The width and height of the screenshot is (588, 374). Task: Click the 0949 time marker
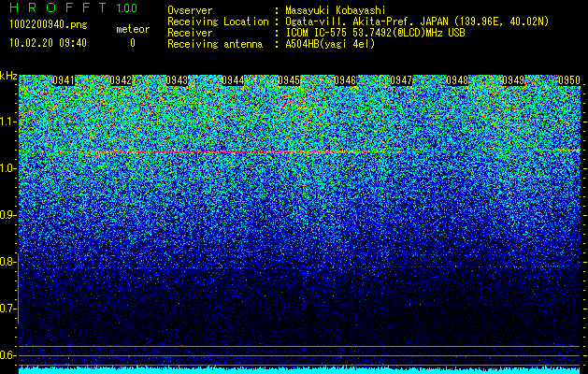tap(513, 80)
